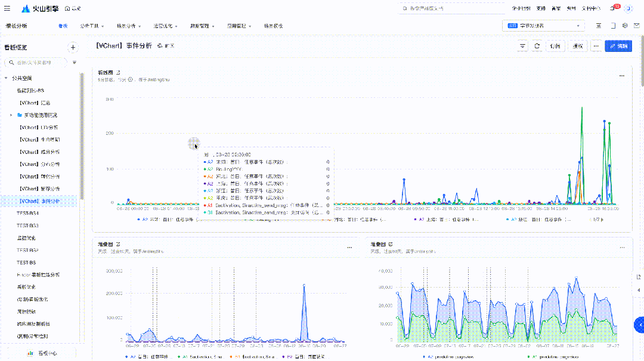Screen dimensions: 644x361
Task: Expand the folder under 【VChart】汇总
Action: (x=11, y=115)
